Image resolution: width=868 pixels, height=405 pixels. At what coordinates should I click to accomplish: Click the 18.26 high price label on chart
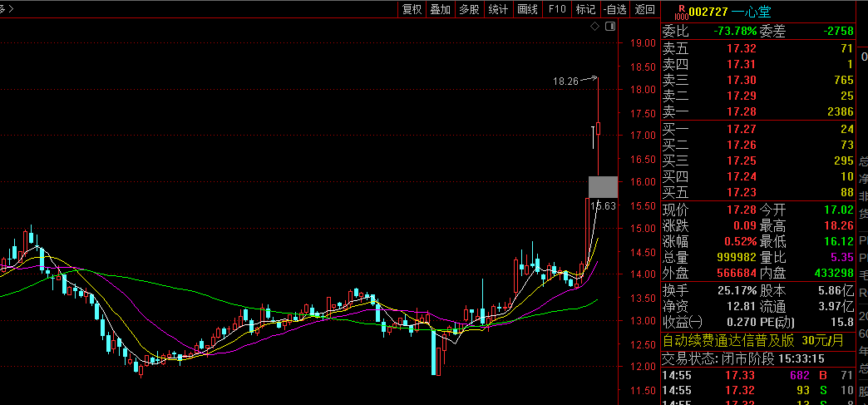pyautogui.click(x=565, y=81)
